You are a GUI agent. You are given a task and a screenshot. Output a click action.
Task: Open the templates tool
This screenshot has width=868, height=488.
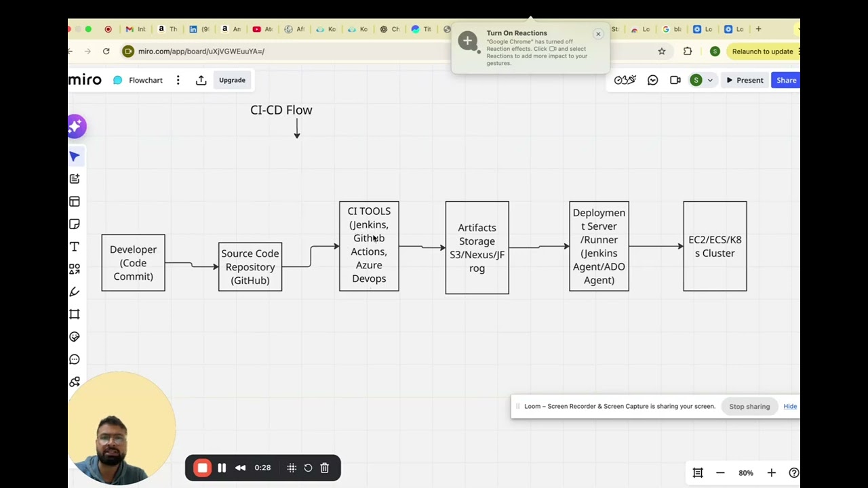(75, 201)
